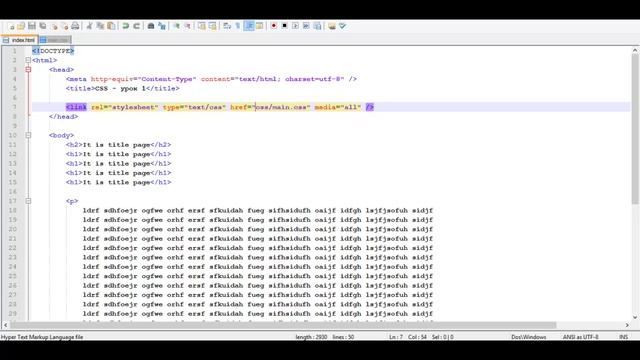Click the closing head tag on line 8
Image resolution: width=640 pixels, height=360 pixels.
click(63, 116)
